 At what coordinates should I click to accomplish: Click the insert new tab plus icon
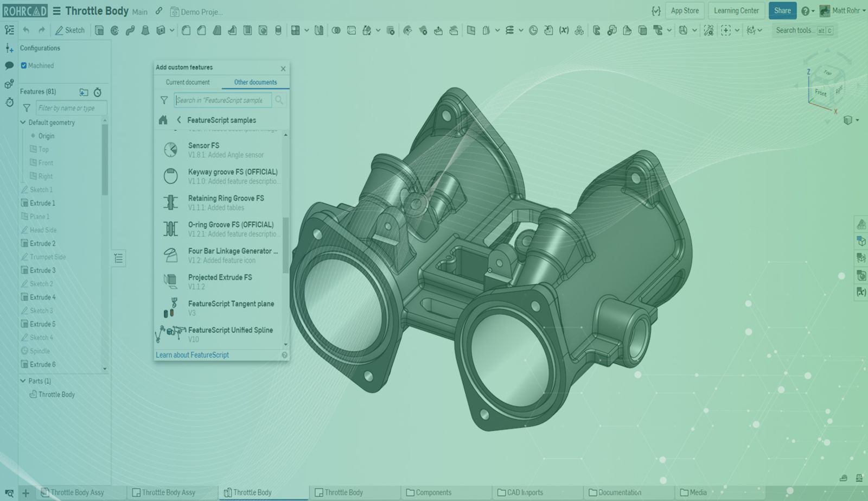pyautogui.click(x=25, y=493)
